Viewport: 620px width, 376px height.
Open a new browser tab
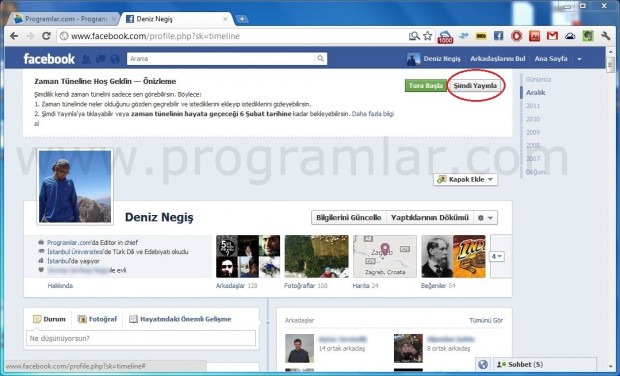(242, 19)
